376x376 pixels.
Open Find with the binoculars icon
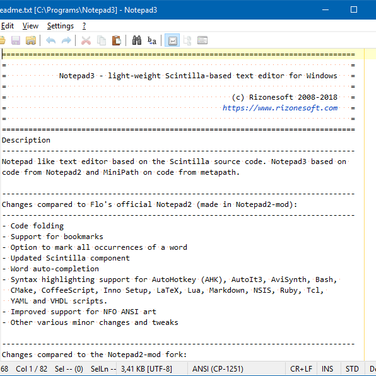pyautogui.click(x=136, y=41)
